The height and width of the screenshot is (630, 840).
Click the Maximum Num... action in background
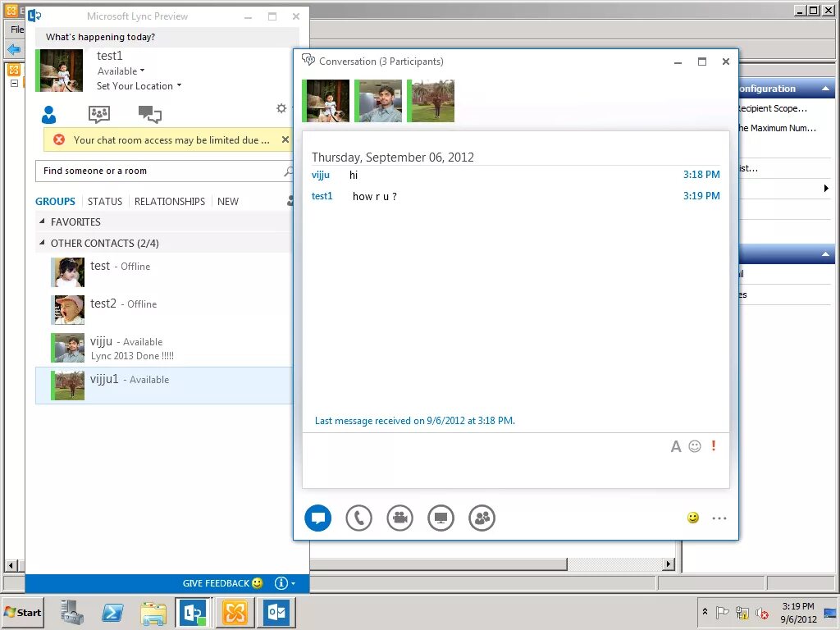point(776,128)
